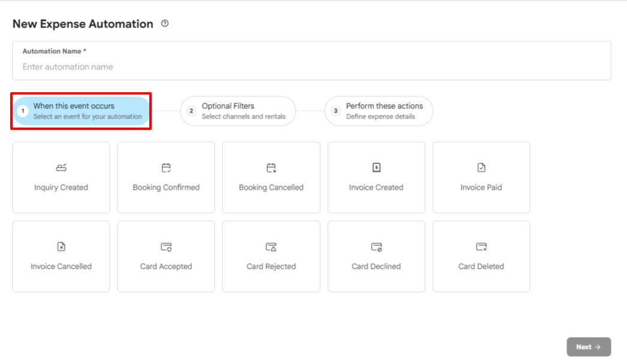Viewport: 627px width, 364px height.
Task: Choose the Card Declined label
Action: coord(376,266)
